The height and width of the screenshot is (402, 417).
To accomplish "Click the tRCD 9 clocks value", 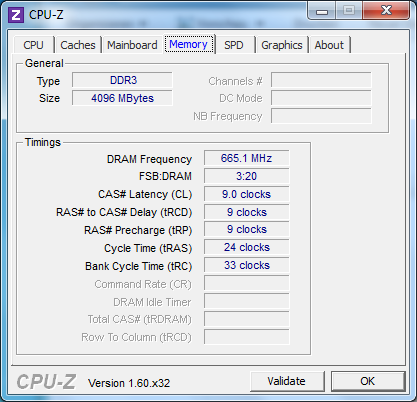I will [x=247, y=212].
